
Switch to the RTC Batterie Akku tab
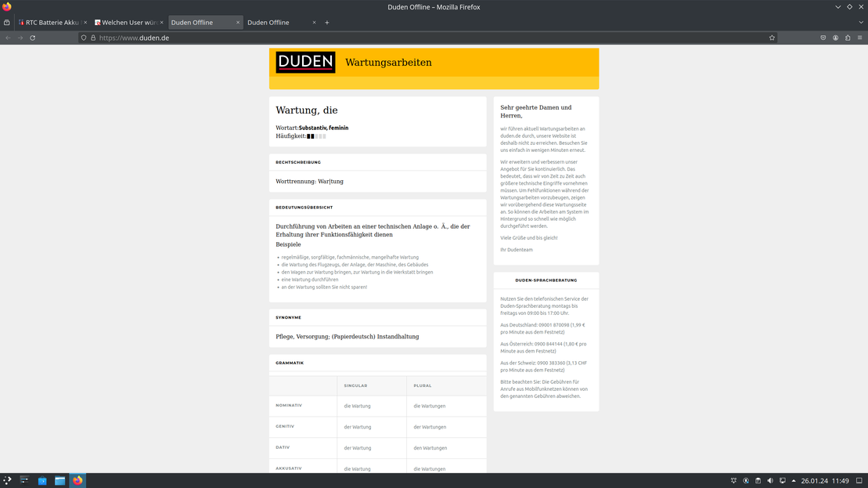51,23
